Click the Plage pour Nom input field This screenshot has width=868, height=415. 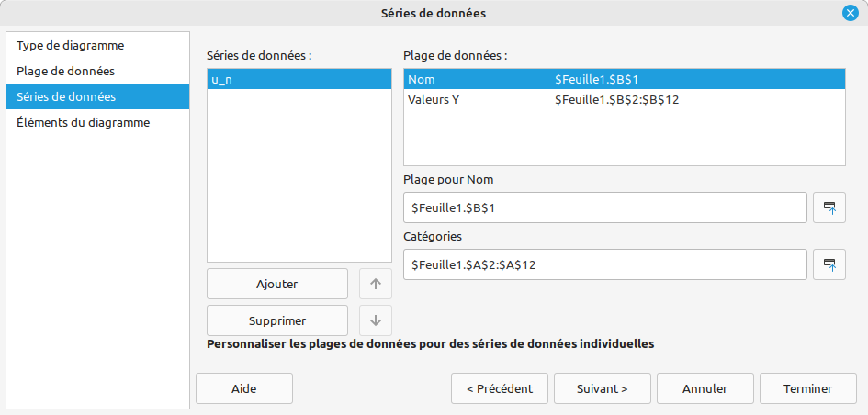click(604, 207)
